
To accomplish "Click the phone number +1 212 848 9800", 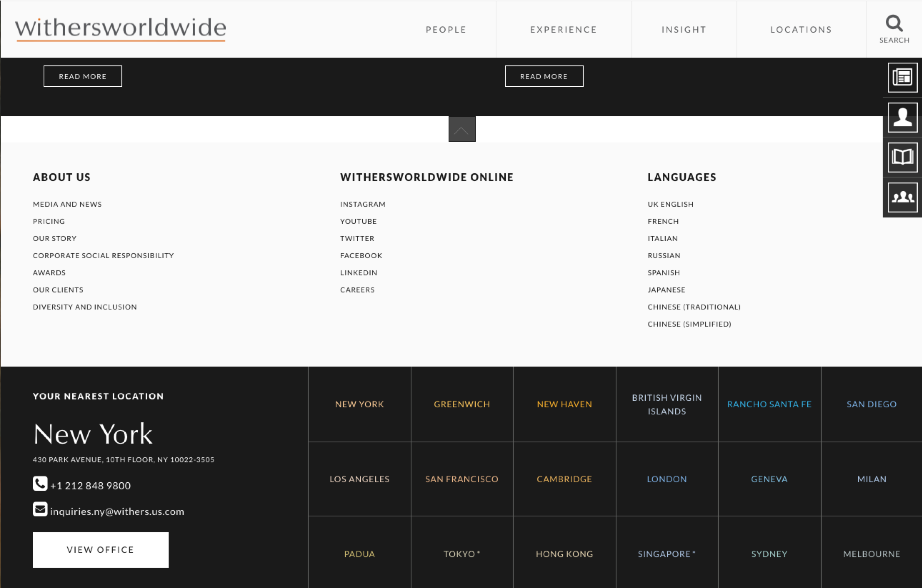I will [90, 486].
